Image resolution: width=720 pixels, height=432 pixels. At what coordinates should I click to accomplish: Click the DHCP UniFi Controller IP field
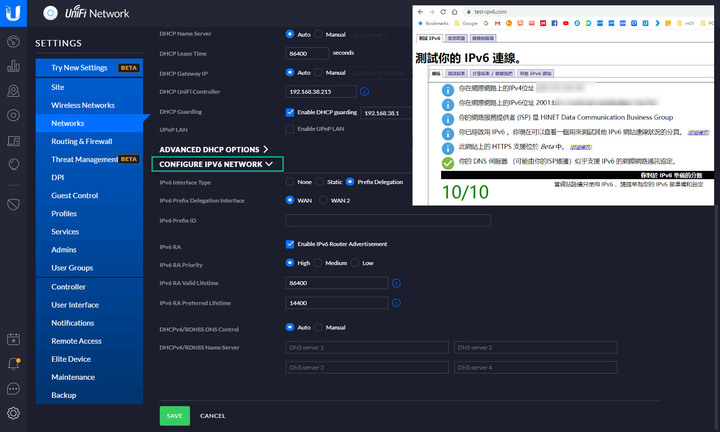click(321, 92)
